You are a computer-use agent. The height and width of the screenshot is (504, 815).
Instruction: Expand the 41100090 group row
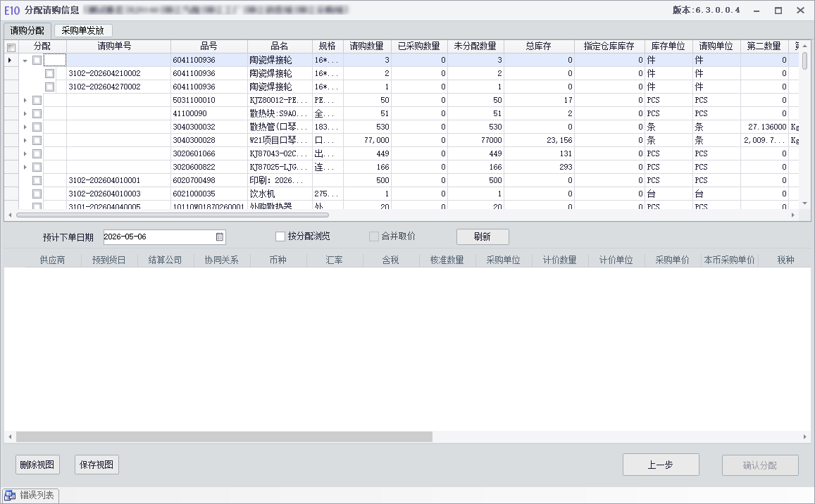[25, 113]
